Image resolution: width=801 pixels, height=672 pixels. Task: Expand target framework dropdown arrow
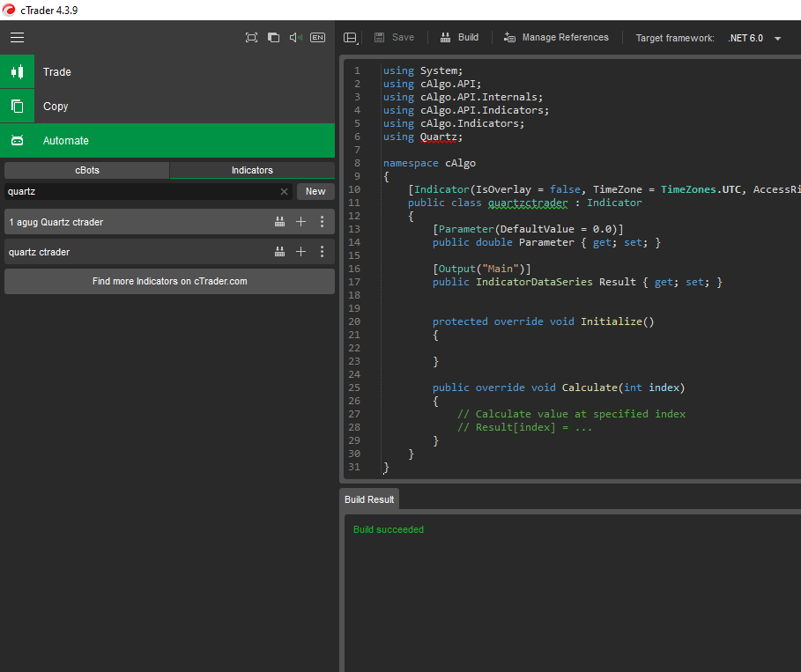tap(777, 38)
